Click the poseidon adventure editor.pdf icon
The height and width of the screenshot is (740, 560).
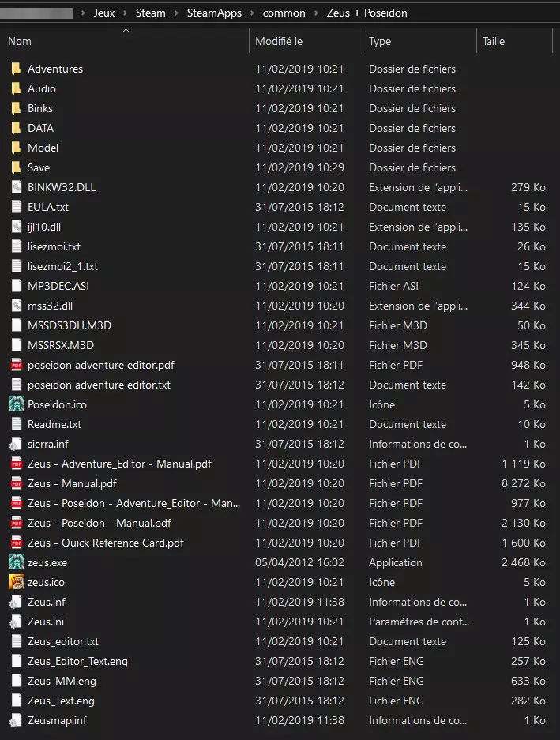click(17, 366)
